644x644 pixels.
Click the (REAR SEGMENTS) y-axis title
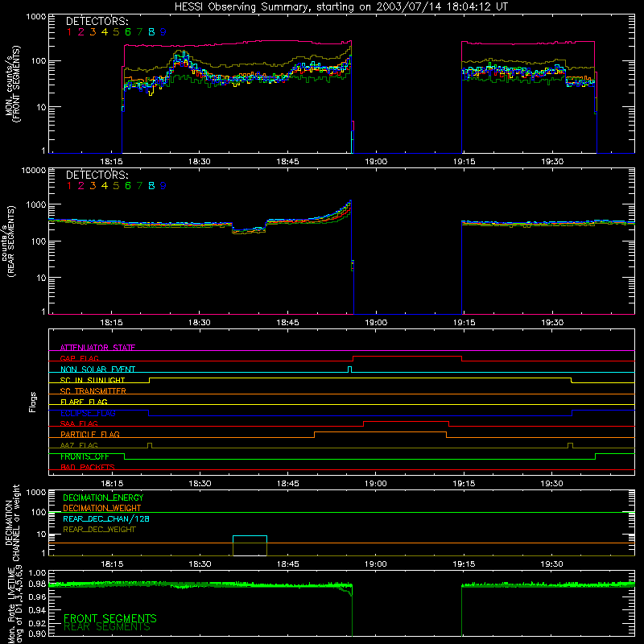coord(11,242)
